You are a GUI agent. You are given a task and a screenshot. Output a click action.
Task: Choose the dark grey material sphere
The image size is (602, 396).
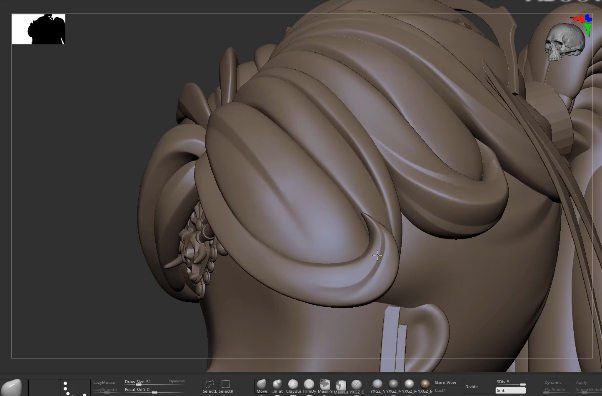393,384
